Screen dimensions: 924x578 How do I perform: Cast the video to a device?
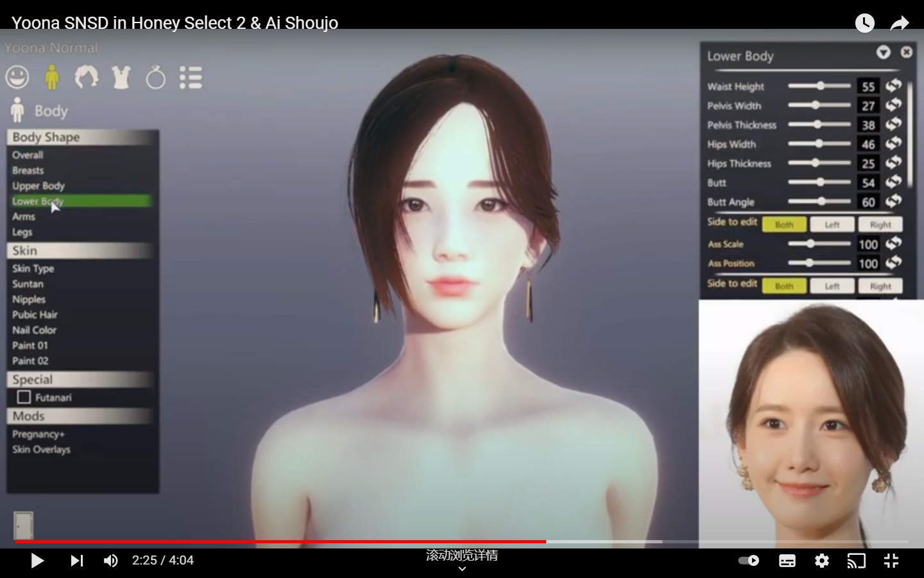point(857,561)
